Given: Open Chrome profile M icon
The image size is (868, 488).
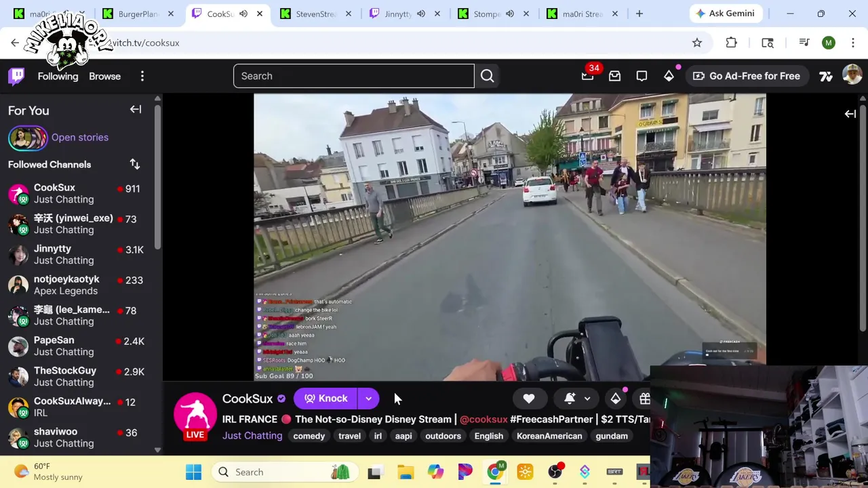Looking at the screenshot, I should tap(829, 43).
